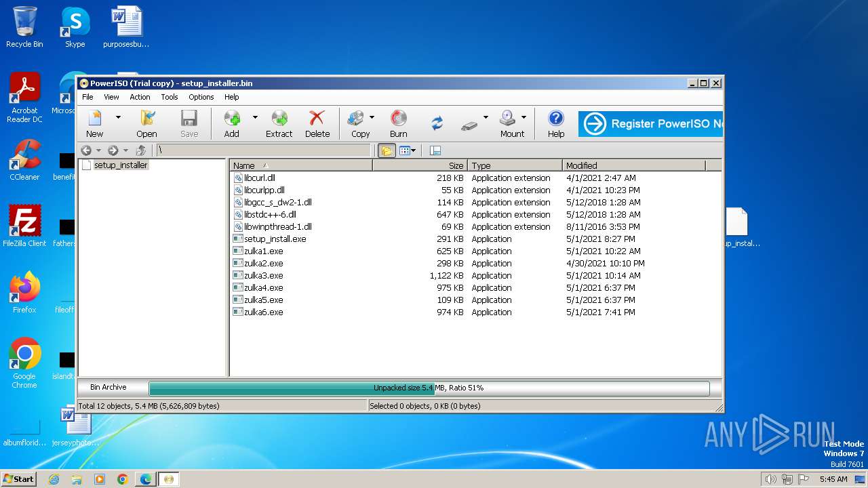
Task: Toggle the properties pane icon
Action: click(x=435, y=150)
